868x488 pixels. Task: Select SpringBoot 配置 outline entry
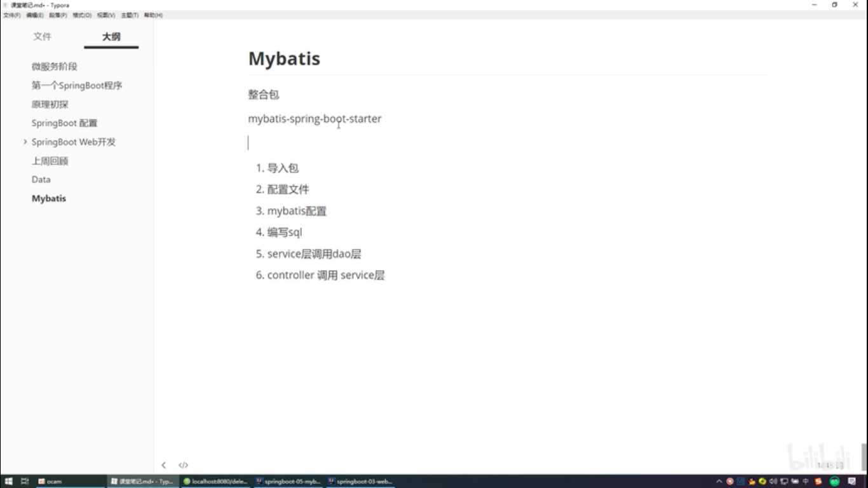point(64,123)
